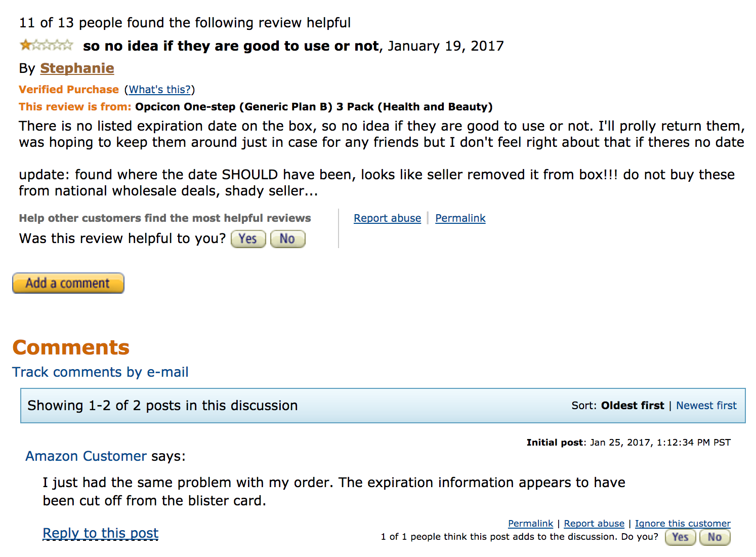Vote Yes that the post adds to the discussion
The height and width of the screenshot is (557, 756).
(680, 537)
